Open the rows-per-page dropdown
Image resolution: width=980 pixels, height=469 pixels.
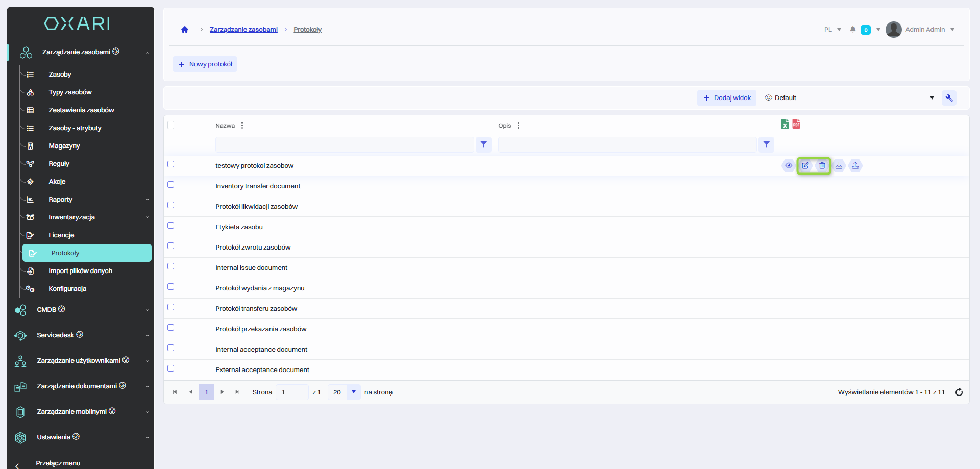(x=353, y=392)
